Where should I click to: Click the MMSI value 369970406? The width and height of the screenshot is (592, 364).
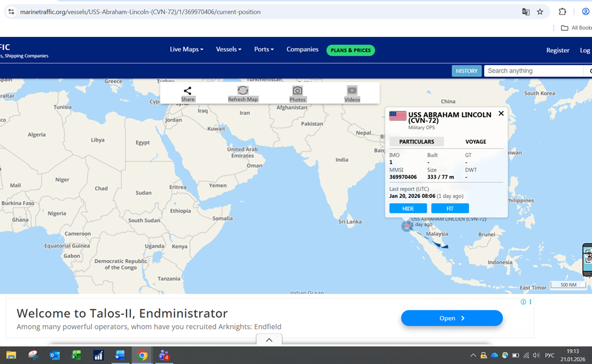pyautogui.click(x=403, y=177)
